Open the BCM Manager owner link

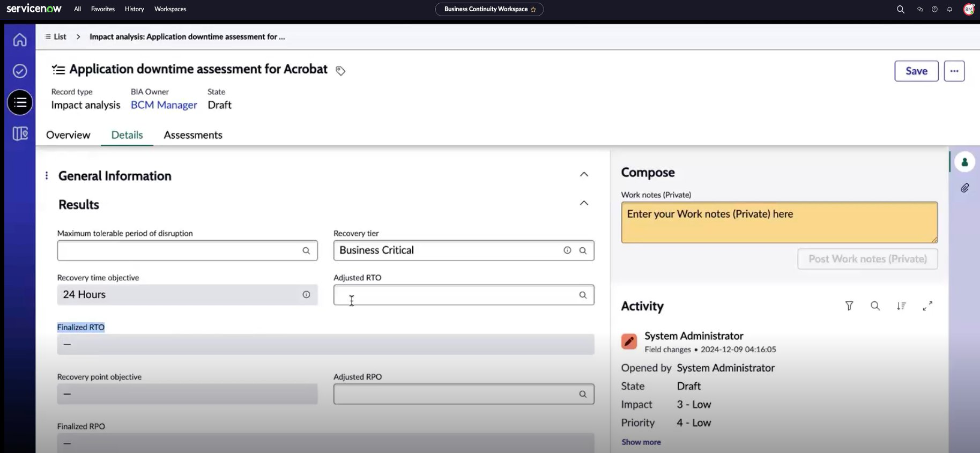coord(164,105)
